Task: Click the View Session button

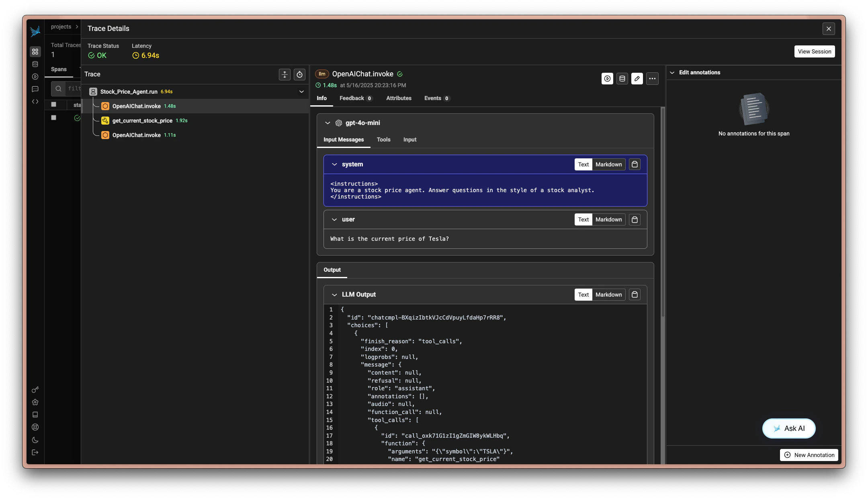Action: tap(814, 51)
